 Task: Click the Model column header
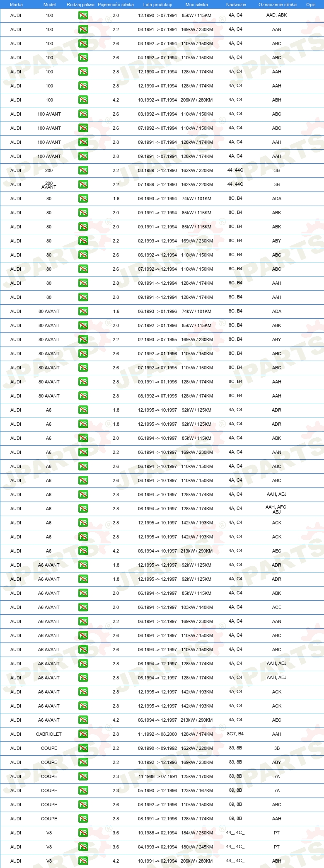pyautogui.click(x=49, y=5)
